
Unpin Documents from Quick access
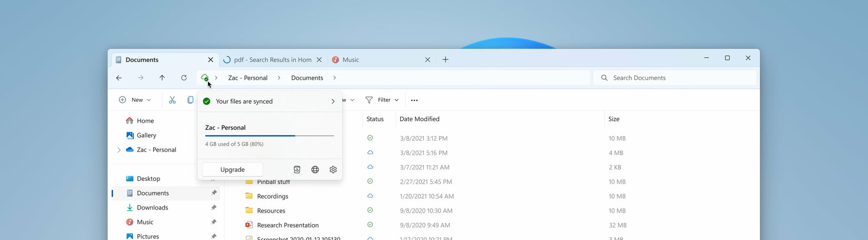click(214, 193)
